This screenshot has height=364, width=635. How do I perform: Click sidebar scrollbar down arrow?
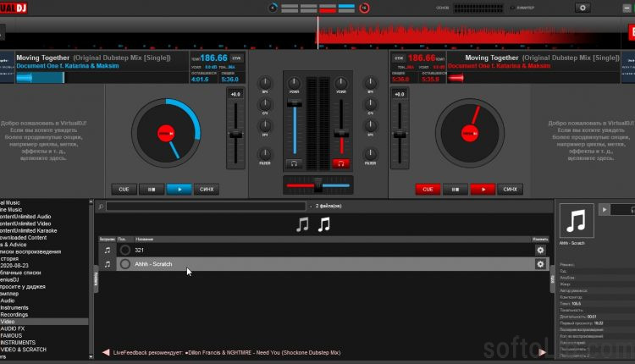pyautogui.click(x=91, y=356)
